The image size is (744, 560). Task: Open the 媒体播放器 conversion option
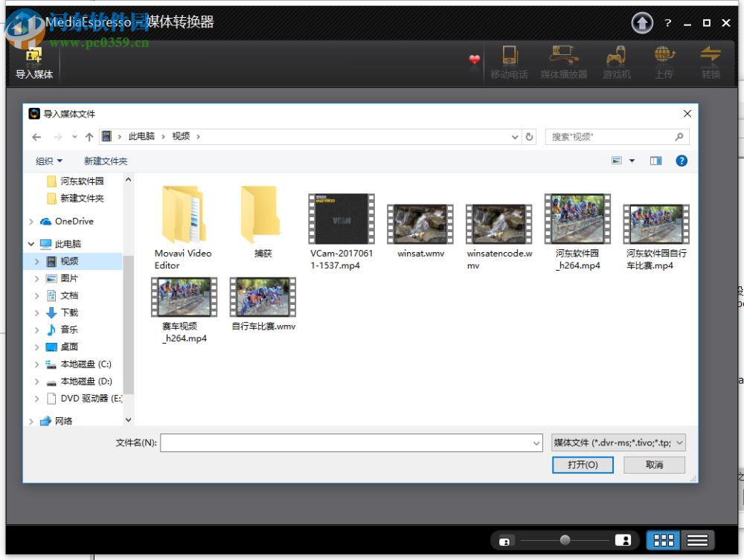[x=563, y=59]
